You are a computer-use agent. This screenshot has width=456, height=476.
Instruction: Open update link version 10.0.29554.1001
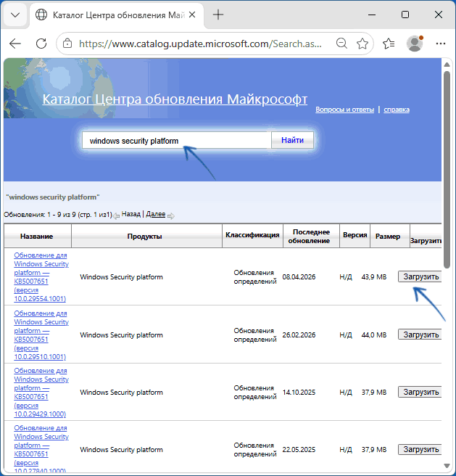click(41, 277)
